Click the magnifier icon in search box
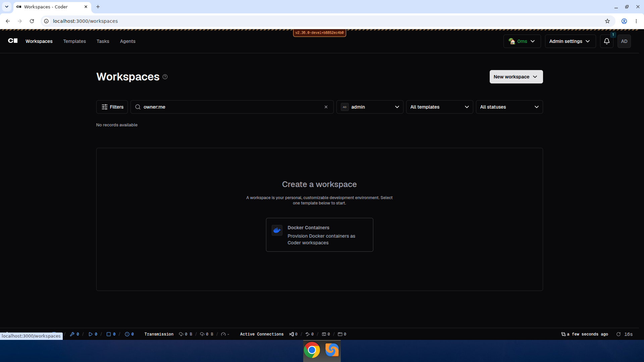The height and width of the screenshot is (362, 644). [138, 107]
